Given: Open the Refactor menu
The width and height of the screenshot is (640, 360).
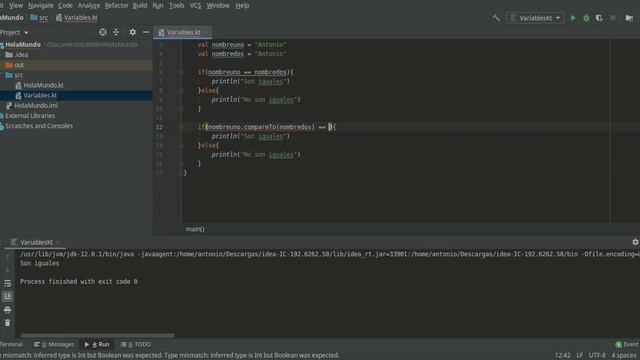Looking at the screenshot, I should tap(116, 6).
